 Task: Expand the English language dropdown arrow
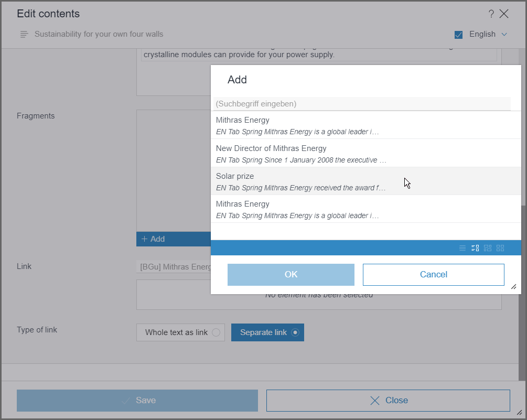504,34
